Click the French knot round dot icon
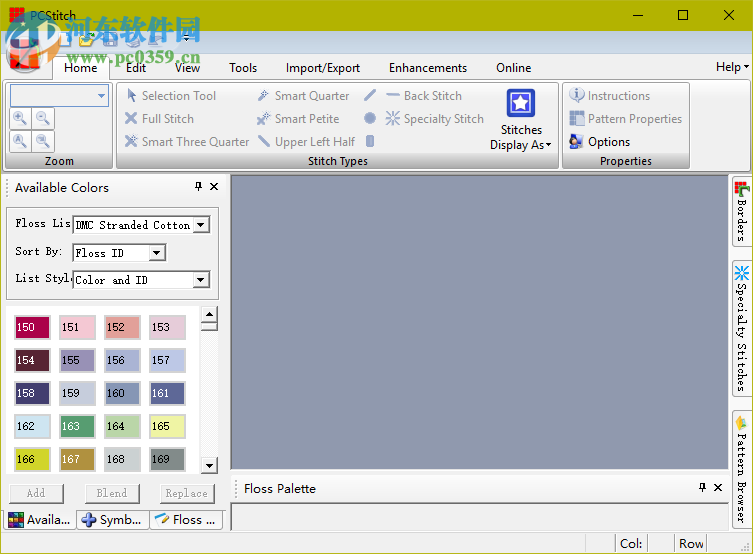 coord(370,118)
